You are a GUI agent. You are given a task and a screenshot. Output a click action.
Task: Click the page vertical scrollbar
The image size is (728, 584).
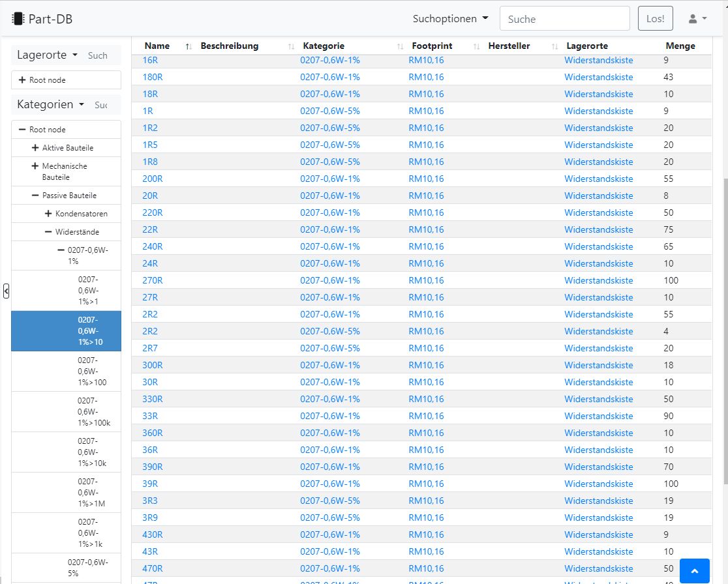(725, 330)
